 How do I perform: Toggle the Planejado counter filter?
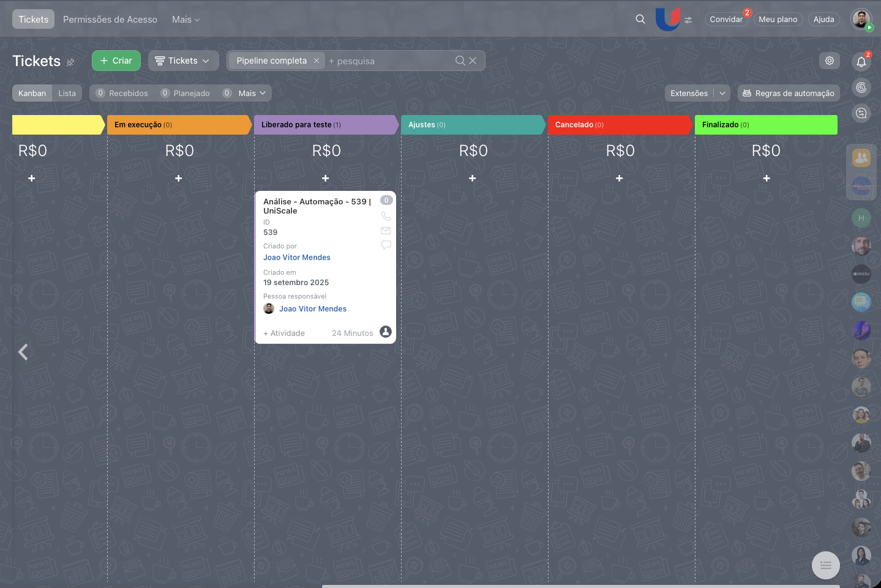[185, 93]
